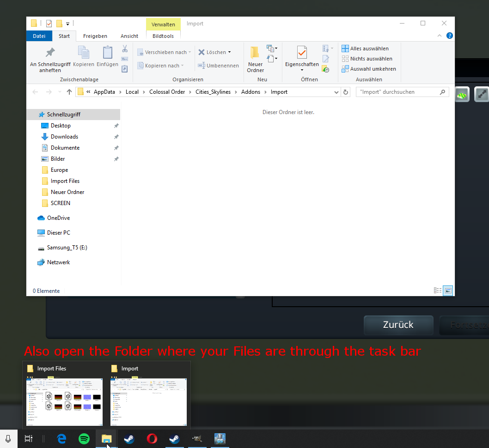Click the scissors cut icon

pos(125,49)
